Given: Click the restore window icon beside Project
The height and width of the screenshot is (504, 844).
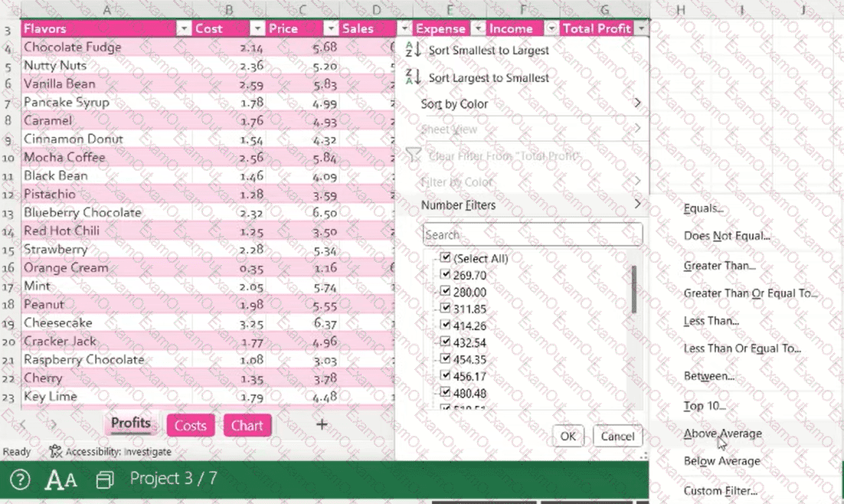Looking at the screenshot, I should click(x=105, y=479).
